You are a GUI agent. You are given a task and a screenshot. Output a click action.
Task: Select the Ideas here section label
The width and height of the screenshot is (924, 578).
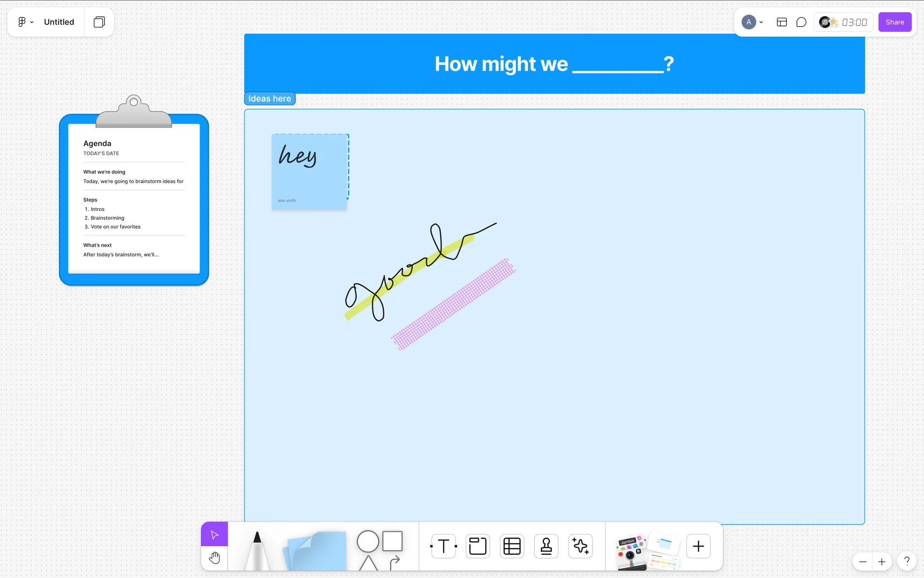(269, 99)
